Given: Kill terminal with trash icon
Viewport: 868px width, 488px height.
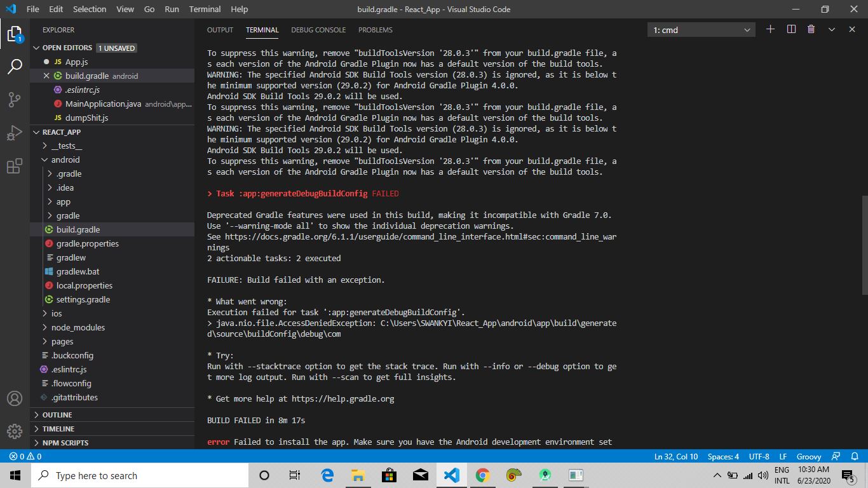Looking at the screenshot, I should (x=811, y=29).
